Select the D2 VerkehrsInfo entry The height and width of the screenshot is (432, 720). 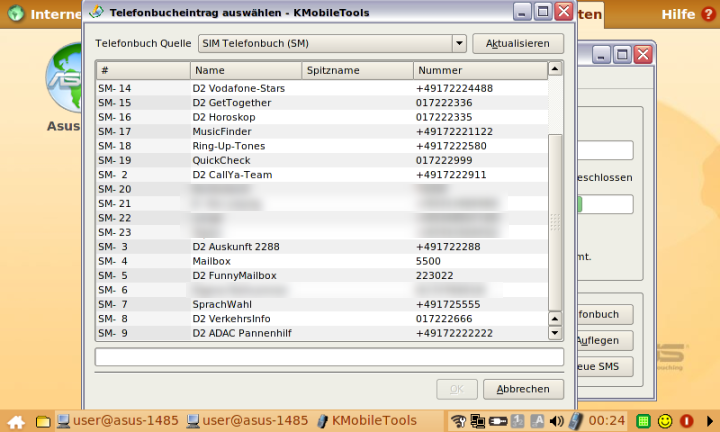pyautogui.click(x=322, y=319)
